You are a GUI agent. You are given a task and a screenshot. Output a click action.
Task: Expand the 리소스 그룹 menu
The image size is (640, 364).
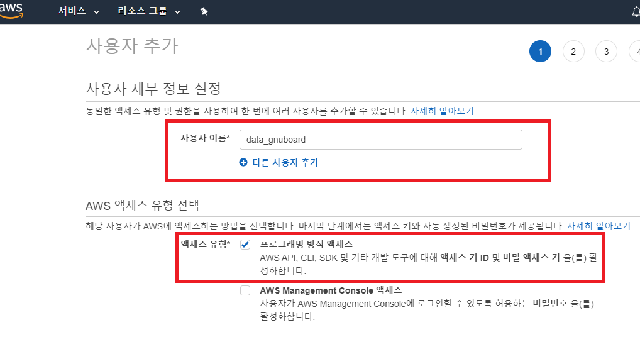pos(149,11)
